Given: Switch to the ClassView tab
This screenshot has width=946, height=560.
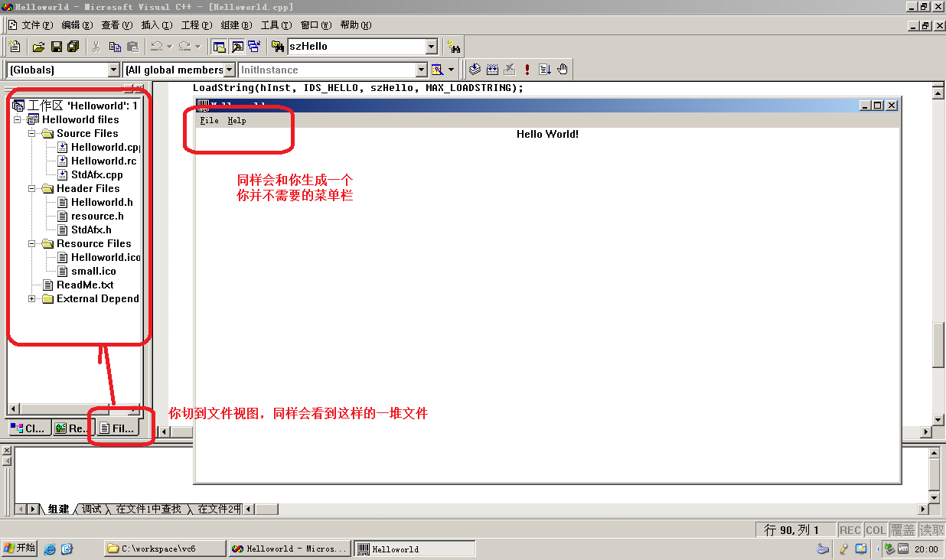Looking at the screenshot, I should [29, 428].
